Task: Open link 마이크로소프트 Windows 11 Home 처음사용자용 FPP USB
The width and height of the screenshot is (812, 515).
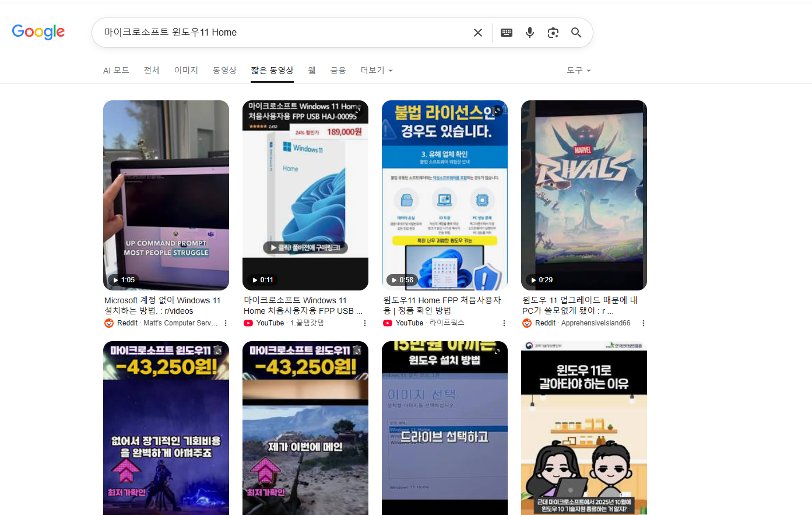Action: pos(303,306)
